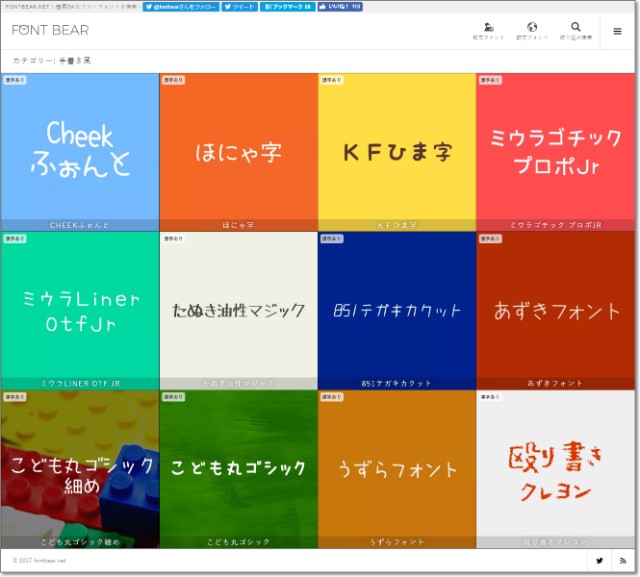Click the first header icon left of the globe
Image resolution: width=640 pixels, height=577 pixels.
coord(488,28)
